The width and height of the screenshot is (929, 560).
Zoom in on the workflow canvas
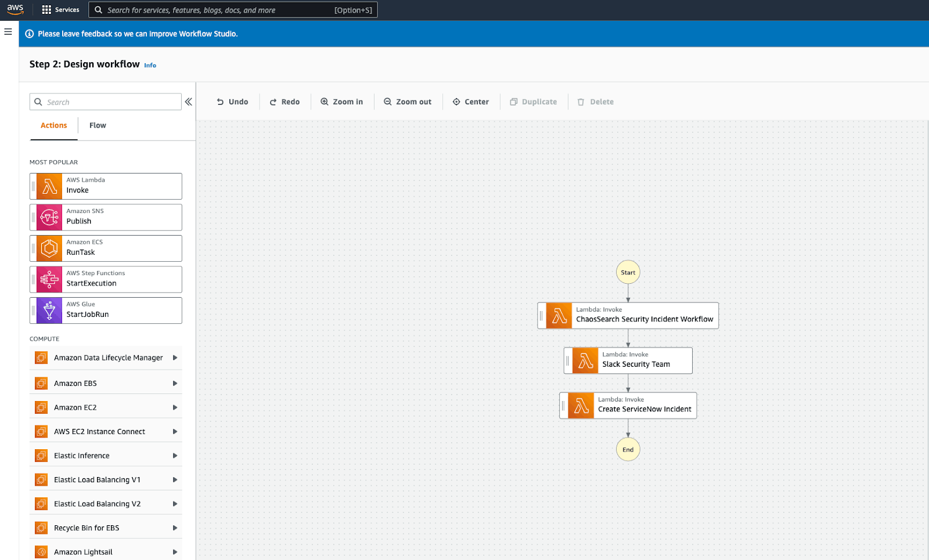(x=341, y=102)
